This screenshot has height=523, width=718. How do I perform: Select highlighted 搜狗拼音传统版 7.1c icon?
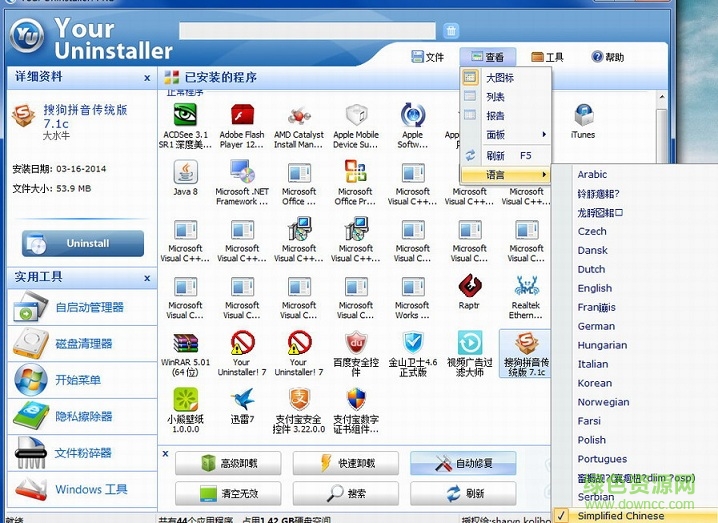[526, 353]
